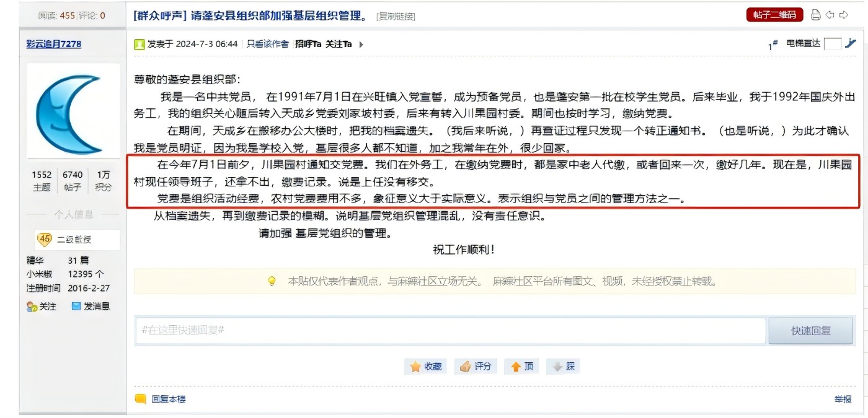Downvote the post with 踩 arrow

(563, 367)
